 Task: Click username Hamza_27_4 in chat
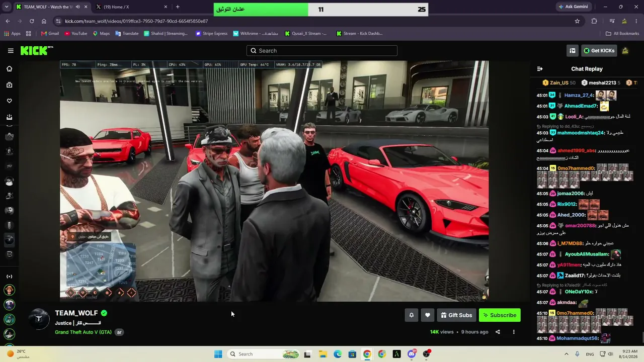[x=579, y=96]
